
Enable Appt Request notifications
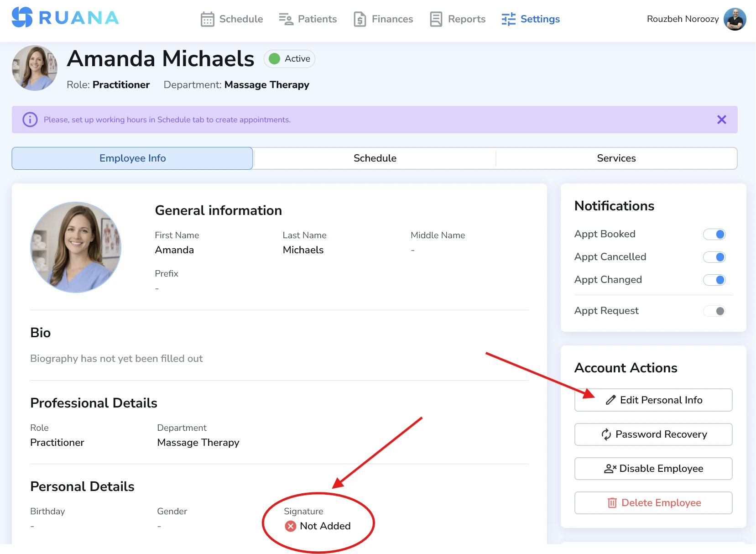pyautogui.click(x=714, y=311)
